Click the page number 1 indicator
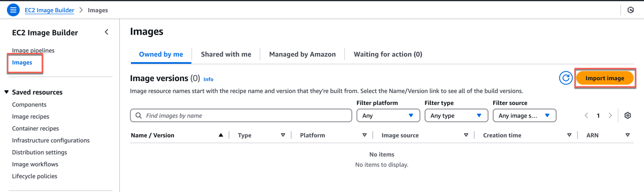 (x=598, y=116)
